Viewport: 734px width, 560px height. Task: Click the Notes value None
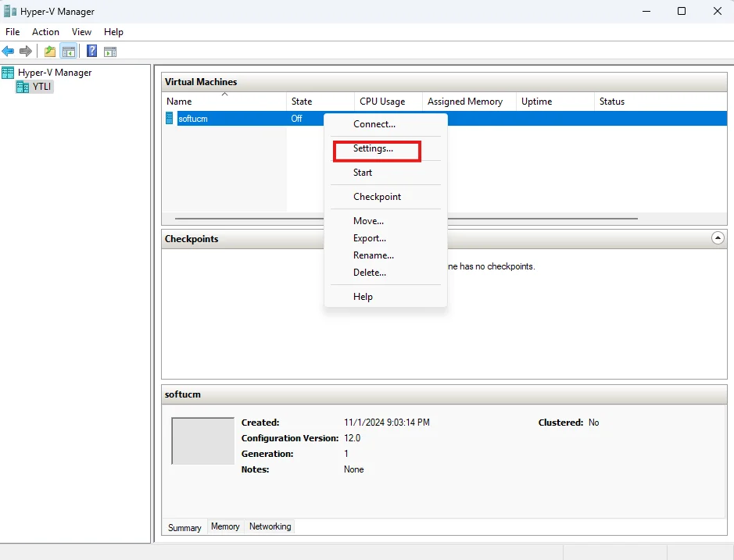pyautogui.click(x=354, y=469)
